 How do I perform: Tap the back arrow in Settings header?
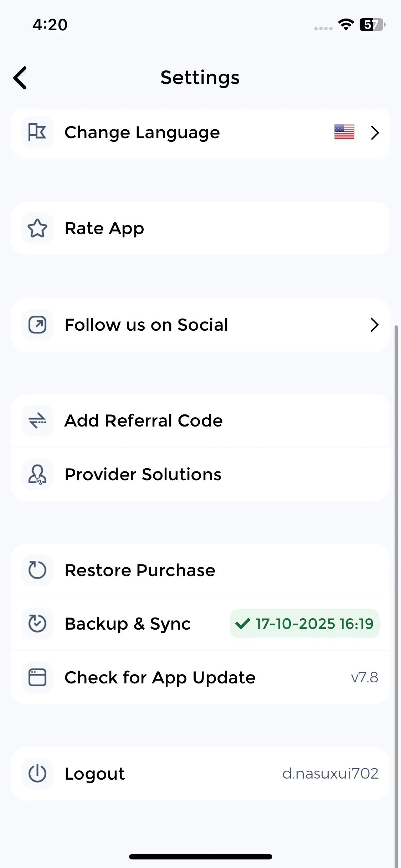click(x=20, y=78)
